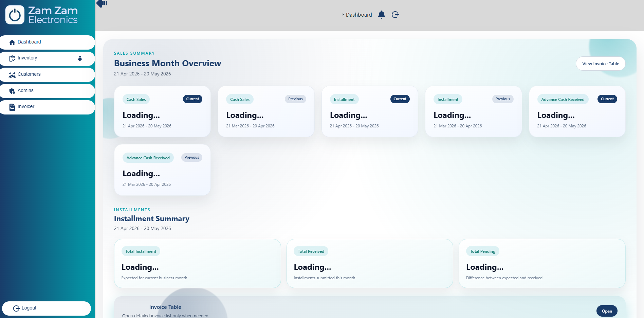Open the Inventory sidebar item

coord(47,58)
